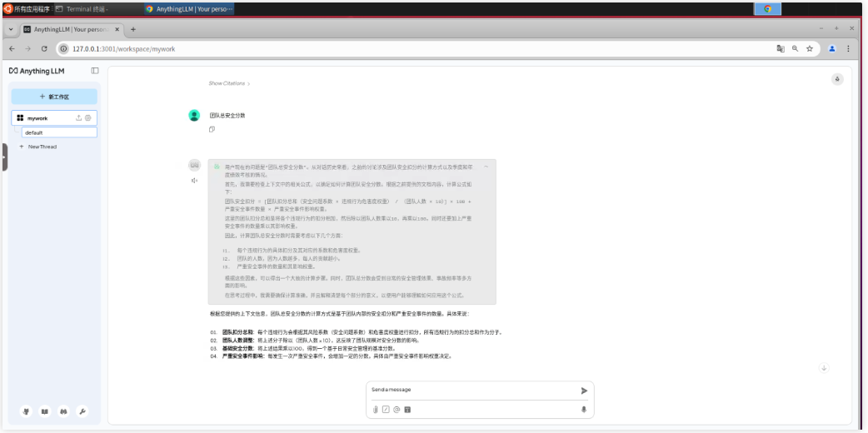Open the @ agent mention icon
This screenshot has width=868, height=433.
[x=397, y=410]
